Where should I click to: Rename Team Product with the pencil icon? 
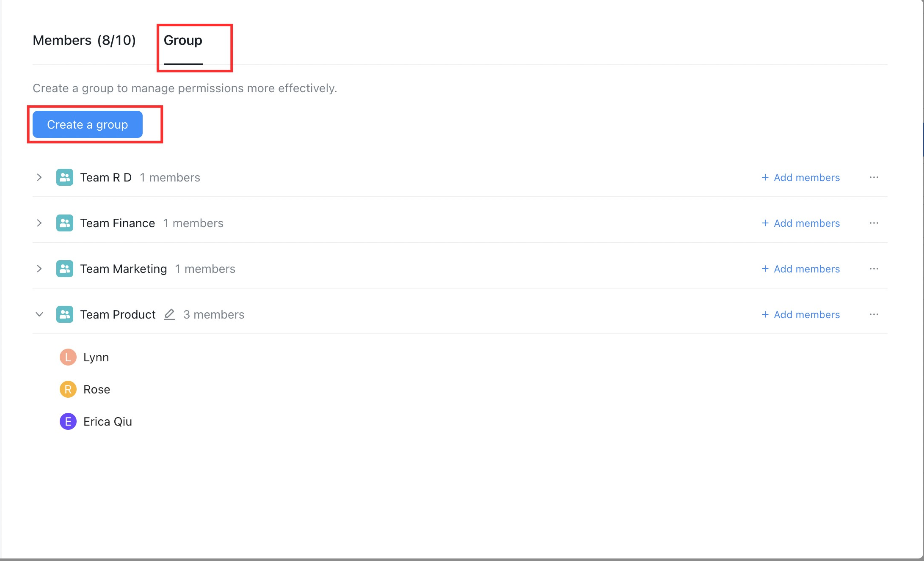(x=170, y=314)
